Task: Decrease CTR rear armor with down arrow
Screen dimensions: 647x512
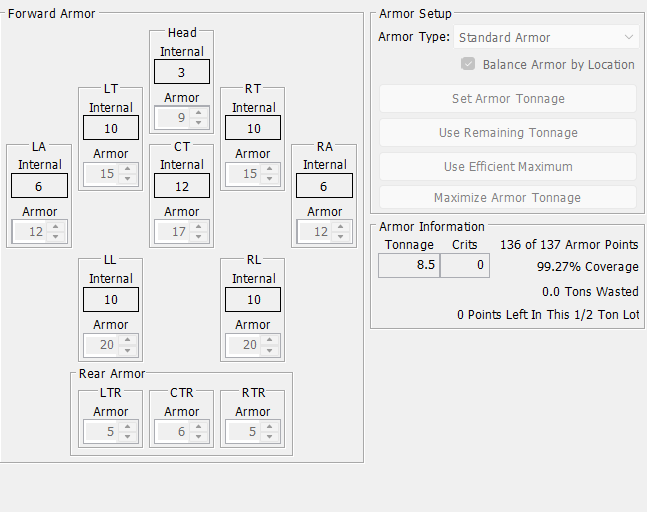Action: (x=198, y=436)
